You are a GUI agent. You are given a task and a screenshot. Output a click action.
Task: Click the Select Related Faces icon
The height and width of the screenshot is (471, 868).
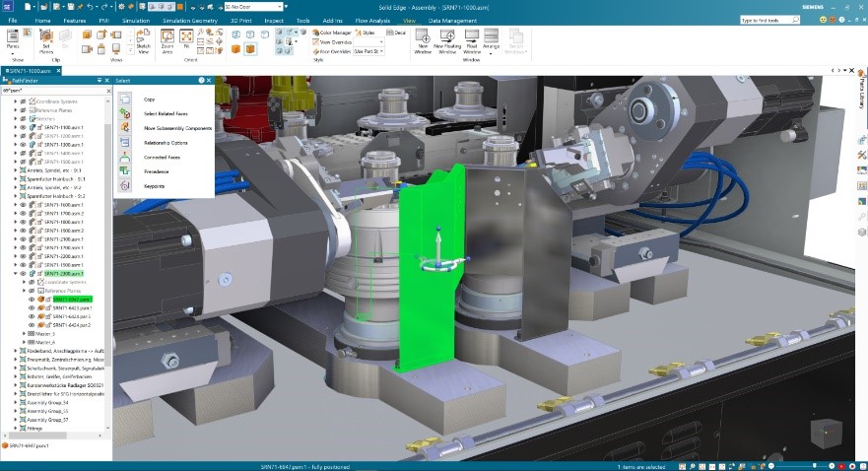coord(125,113)
